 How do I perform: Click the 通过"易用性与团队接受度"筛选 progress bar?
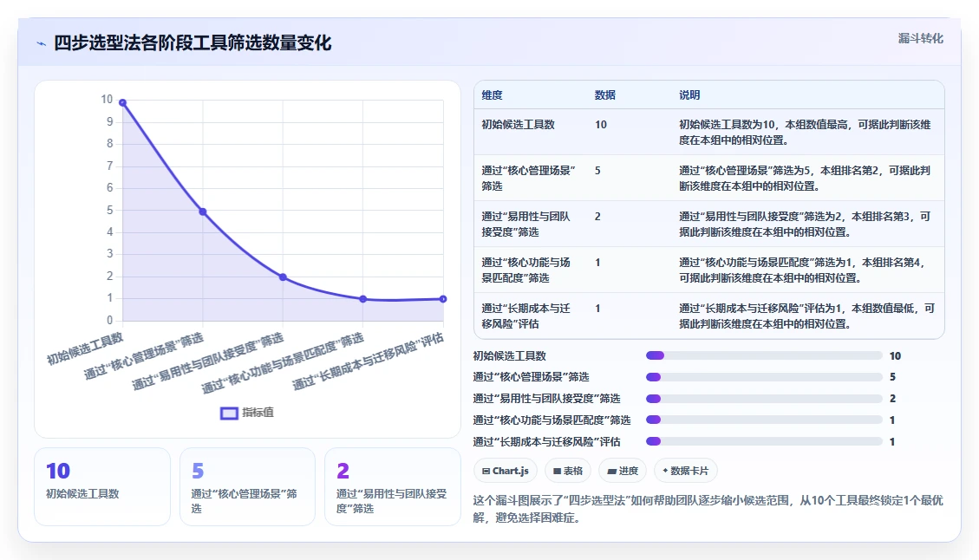764,398
